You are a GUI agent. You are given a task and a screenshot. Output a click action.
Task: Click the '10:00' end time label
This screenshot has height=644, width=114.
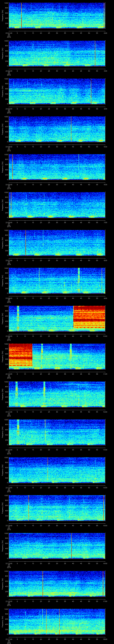click(x=105, y=336)
